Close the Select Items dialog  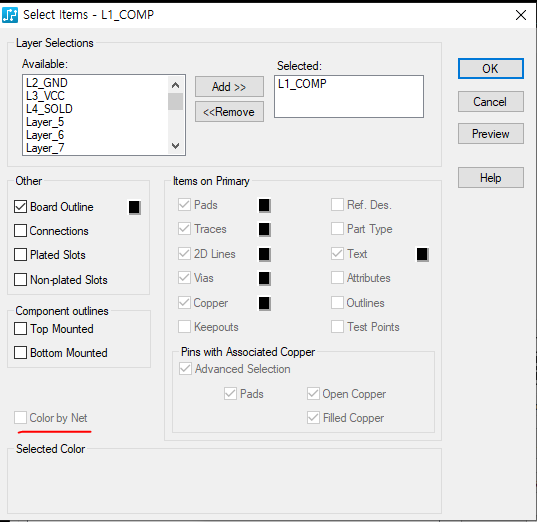click(521, 15)
